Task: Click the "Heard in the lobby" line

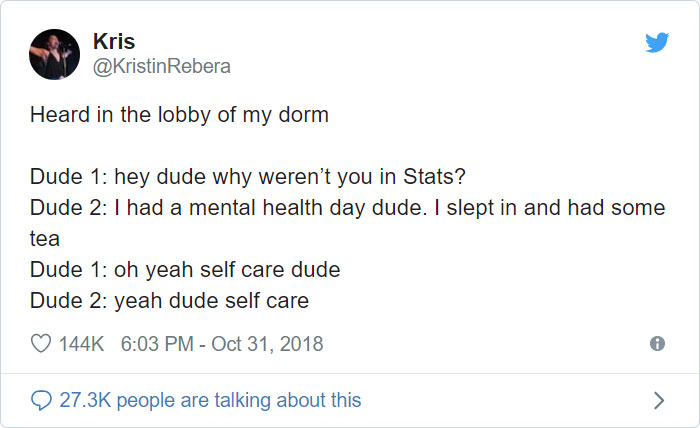Action: point(179,114)
